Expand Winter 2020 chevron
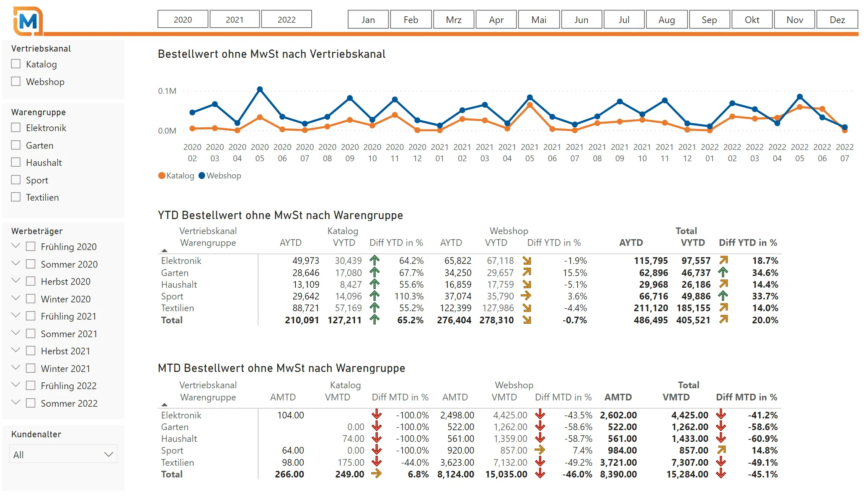Image resolution: width=868 pixels, height=498 pixels. tap(16, 298)
